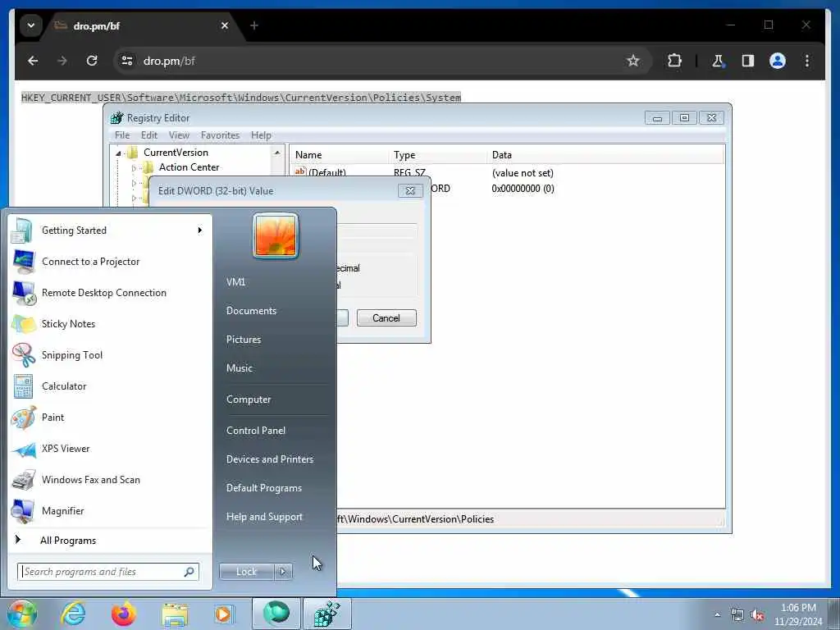The image size is (840, 630).
Task: Launch XPS Viewer
Action: pyautogui.click(x=109, y=449)
